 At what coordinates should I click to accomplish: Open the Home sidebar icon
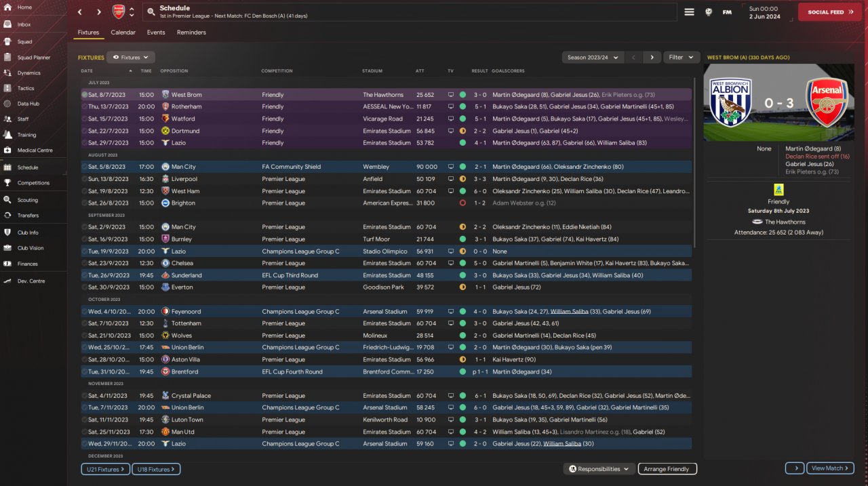coord(7,7)
